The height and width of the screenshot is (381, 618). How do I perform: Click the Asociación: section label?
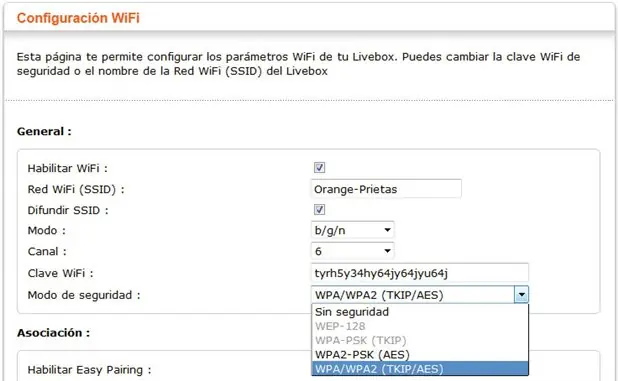(x=53, y=333)
